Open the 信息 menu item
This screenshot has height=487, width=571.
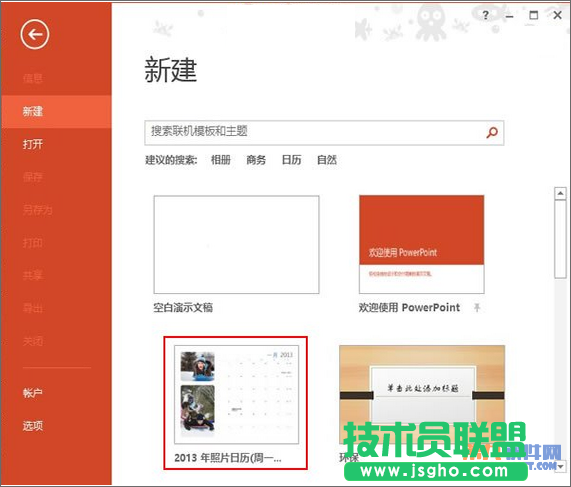(33, 78)
